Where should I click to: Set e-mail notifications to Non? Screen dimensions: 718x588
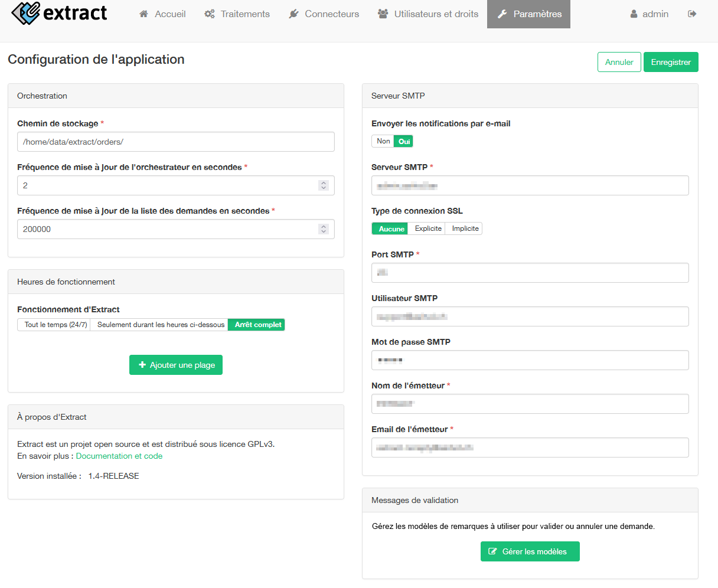[383, 141]
